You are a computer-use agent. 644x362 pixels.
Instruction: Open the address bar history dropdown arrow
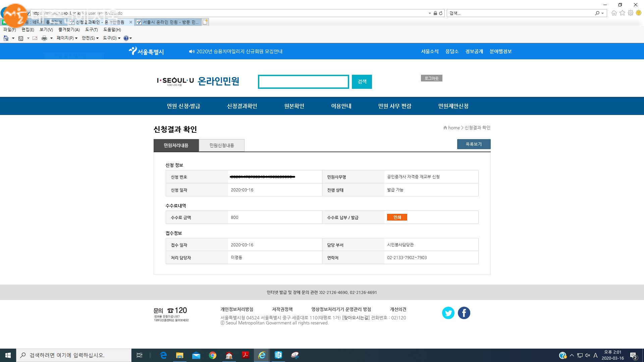pyautogui.click(x=430, y=13)
